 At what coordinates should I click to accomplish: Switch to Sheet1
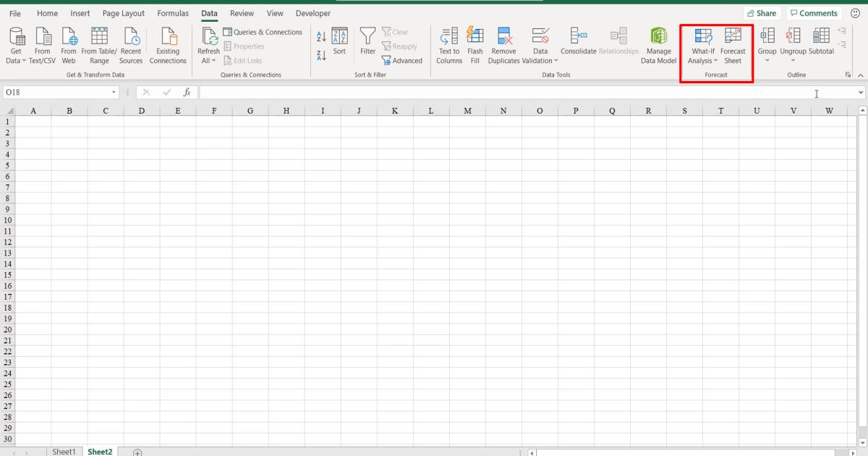[x=64, y=451]
